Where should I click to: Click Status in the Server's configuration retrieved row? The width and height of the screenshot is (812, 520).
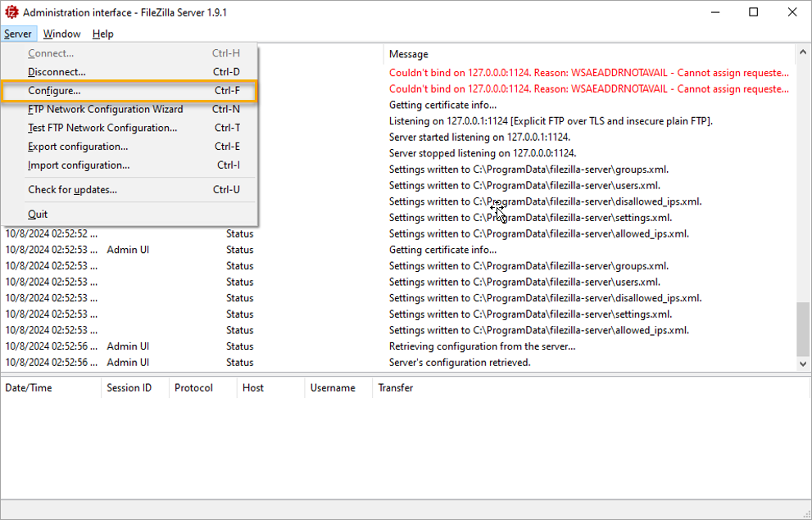[240, 362]
